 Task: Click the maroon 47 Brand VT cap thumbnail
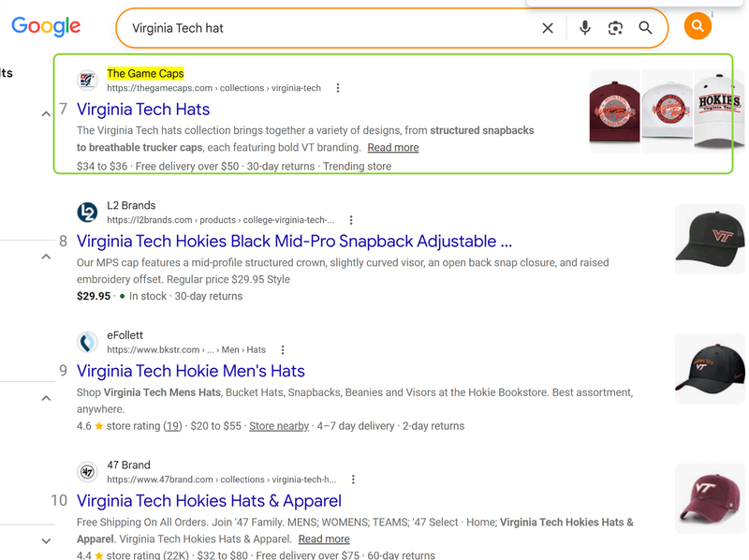click(x=710, y=498)
